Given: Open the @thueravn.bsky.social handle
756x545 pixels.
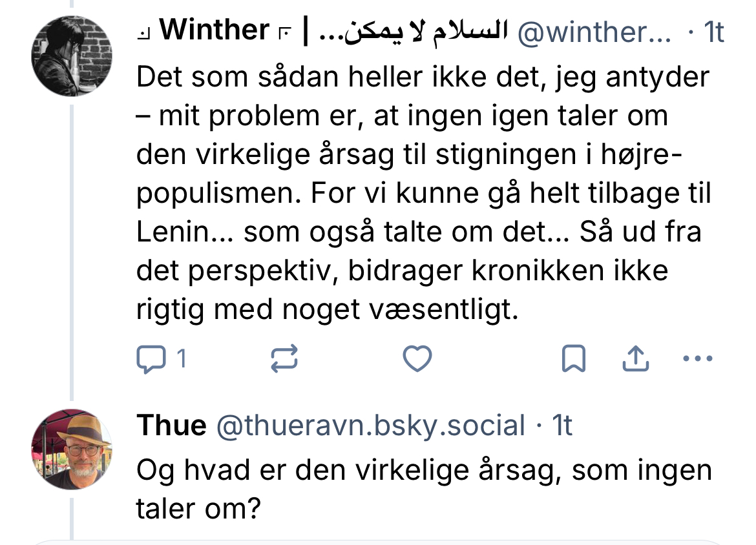Looking at the screenshot, I should coord(370,426).
